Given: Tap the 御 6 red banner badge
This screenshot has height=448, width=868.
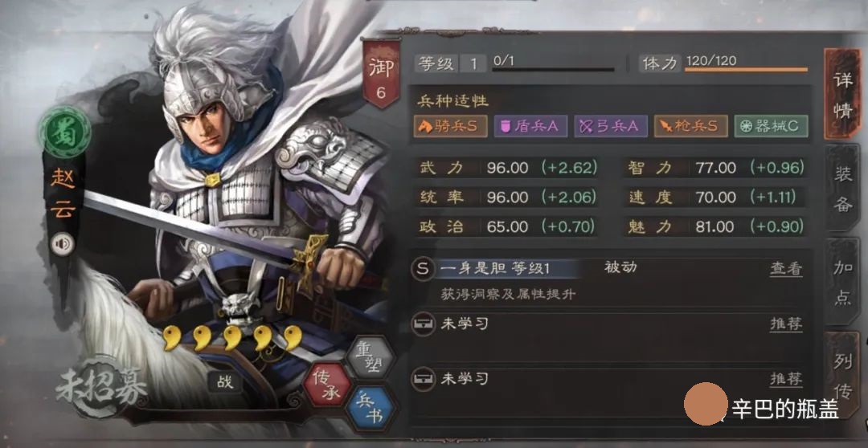Looking at the screenshot, I should 381,74.
